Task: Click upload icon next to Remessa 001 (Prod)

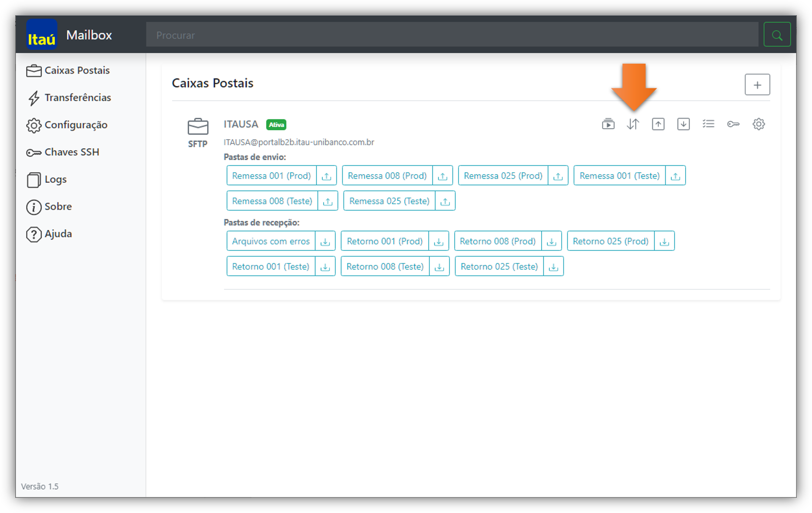Action: click(326, 176)
